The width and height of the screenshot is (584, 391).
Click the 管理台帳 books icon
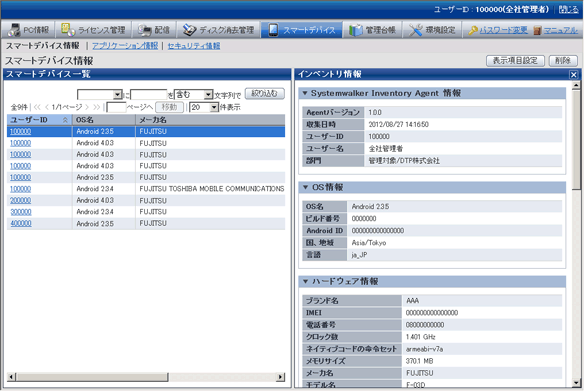click(x=356, y=30)
